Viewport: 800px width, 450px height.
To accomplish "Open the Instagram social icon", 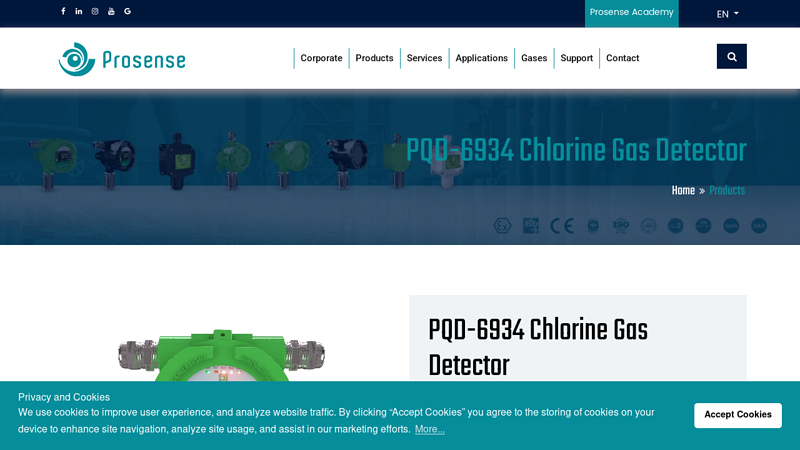I will click(x=95, y=12).
